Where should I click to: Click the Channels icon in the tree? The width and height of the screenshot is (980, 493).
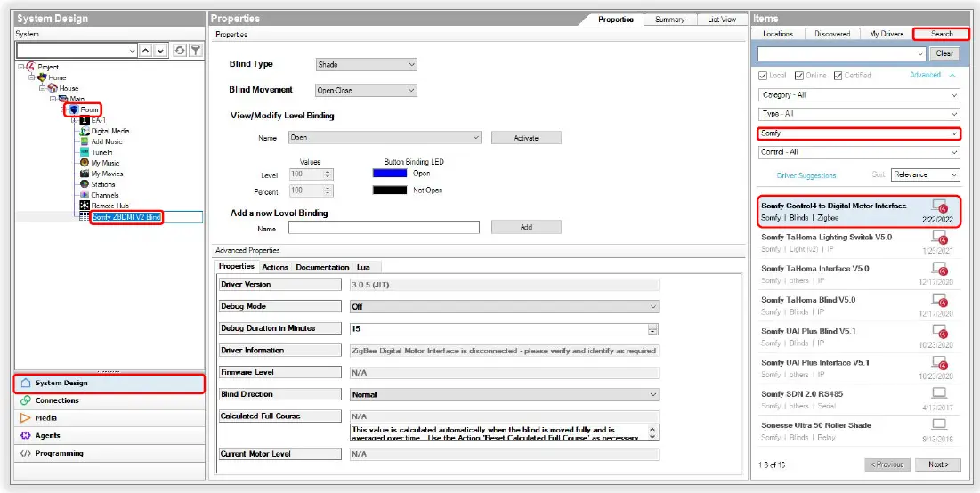point(85,195)
